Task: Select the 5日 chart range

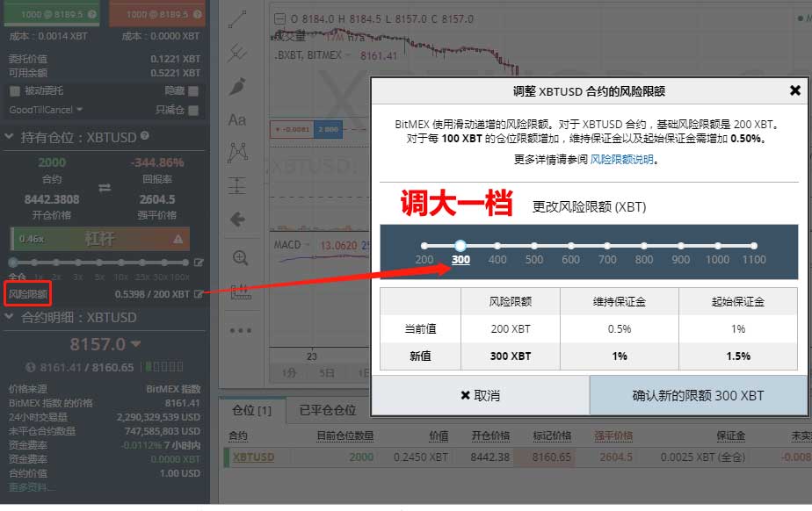Action: click(327, 373)
